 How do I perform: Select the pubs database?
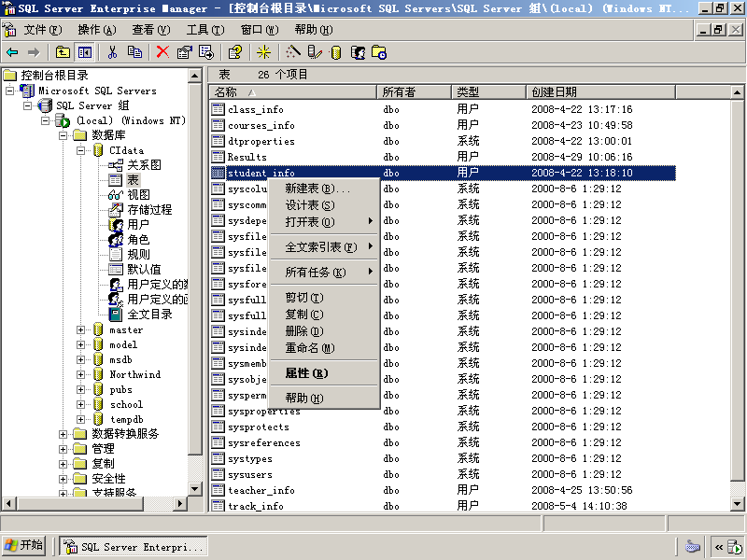[121, 389]
